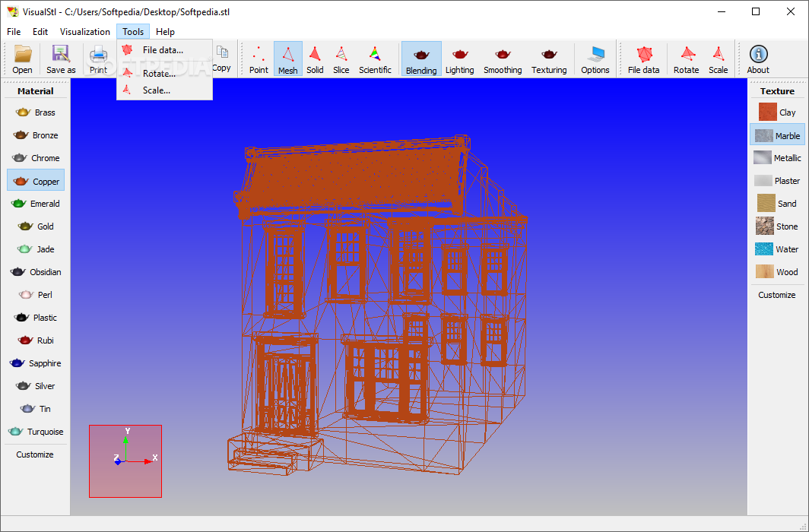Viewport: 809px width, 532px height.
Task: Apply the Bronze material
Action: click(x=35, y=135)
